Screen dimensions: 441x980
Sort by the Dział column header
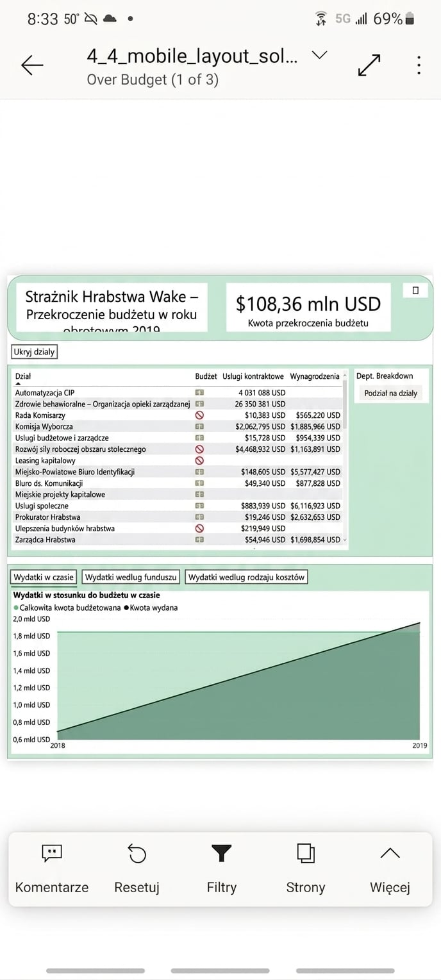pos(23,376)
